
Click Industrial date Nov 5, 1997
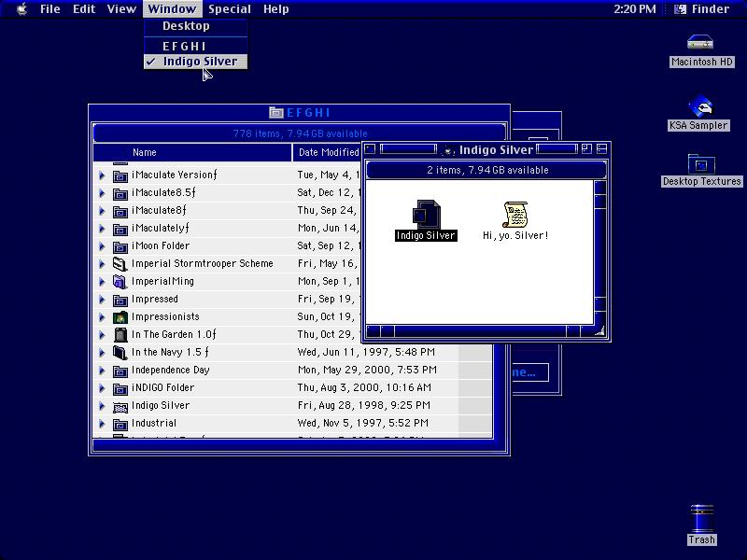(x=363, y=424)
